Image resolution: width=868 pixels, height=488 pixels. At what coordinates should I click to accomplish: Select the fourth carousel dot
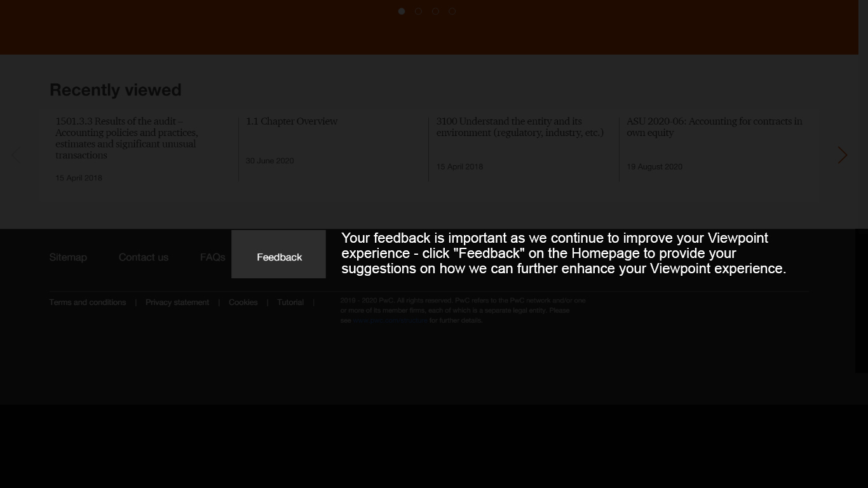tap(452, 11)
